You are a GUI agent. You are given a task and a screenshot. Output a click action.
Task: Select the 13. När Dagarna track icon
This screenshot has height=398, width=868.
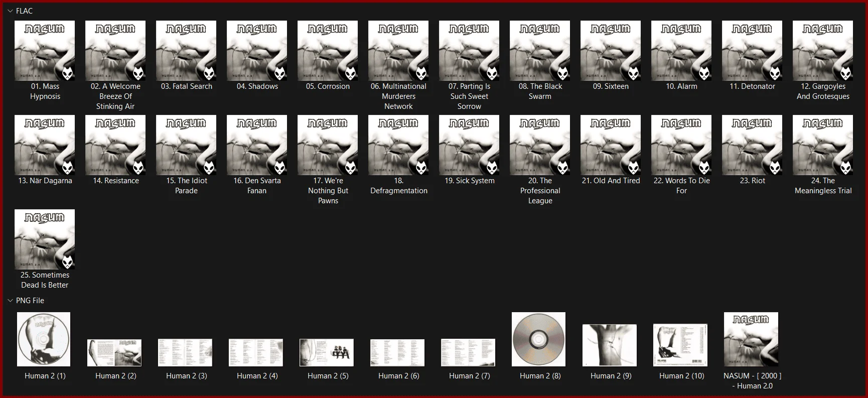(x=45, y=145)
